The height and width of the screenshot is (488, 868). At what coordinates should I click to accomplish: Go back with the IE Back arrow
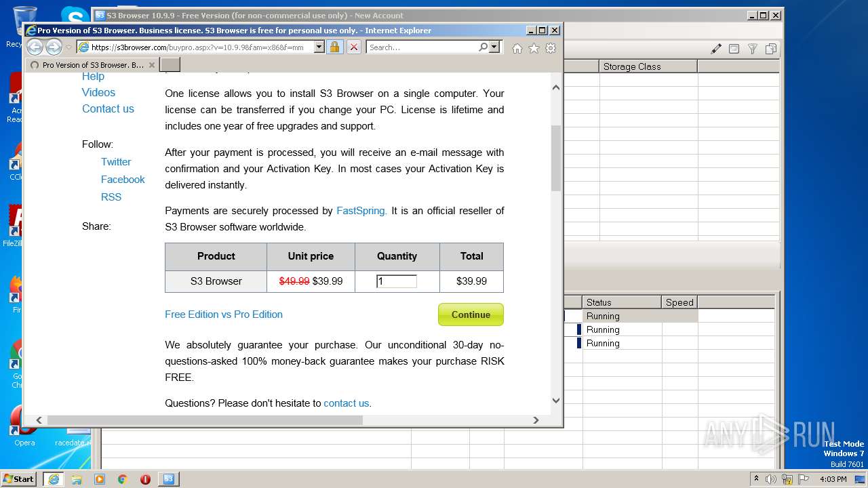click(35, 47)
